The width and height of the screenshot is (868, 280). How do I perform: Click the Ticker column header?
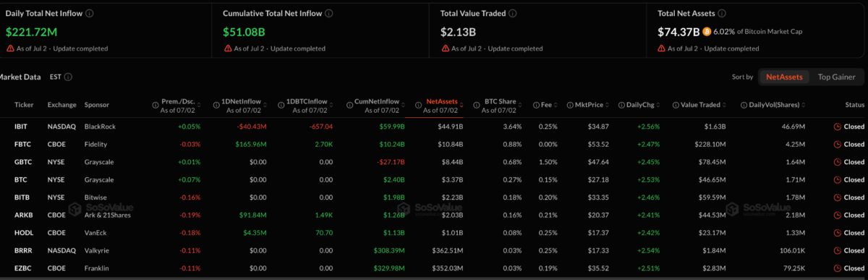(x=24, y=105)
